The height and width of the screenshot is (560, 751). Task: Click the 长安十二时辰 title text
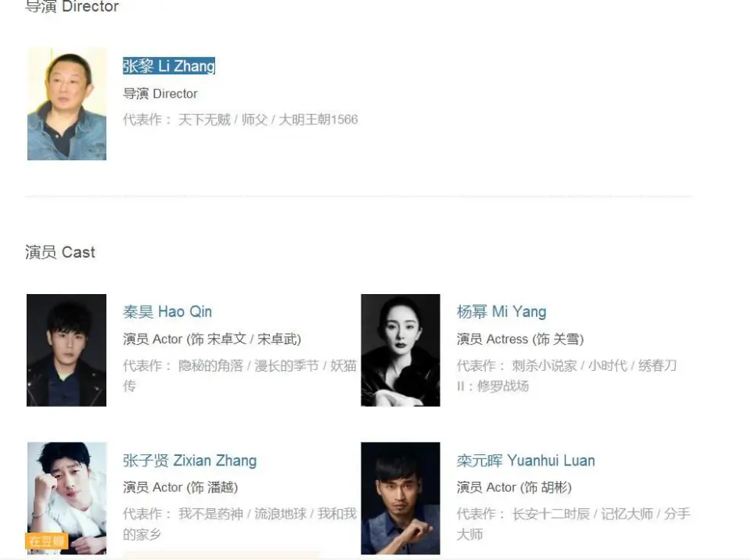click(551, 514)
